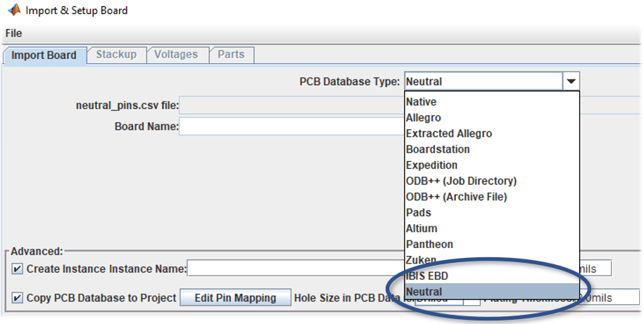Viewport: 644px width, 324px height.
Task: Select Boardstation from the list
Action: point(437,149)
